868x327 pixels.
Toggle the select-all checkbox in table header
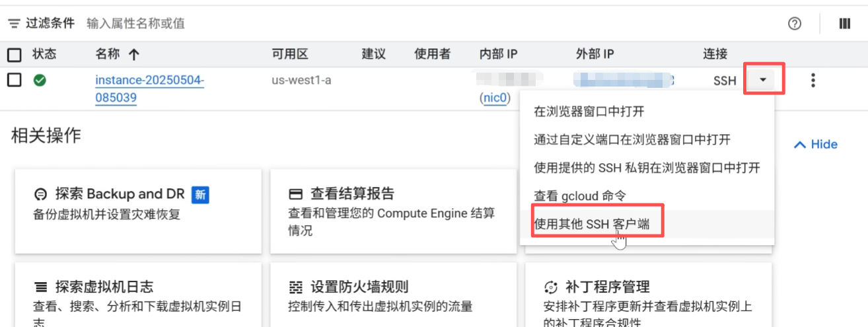(x=14, y=54)
